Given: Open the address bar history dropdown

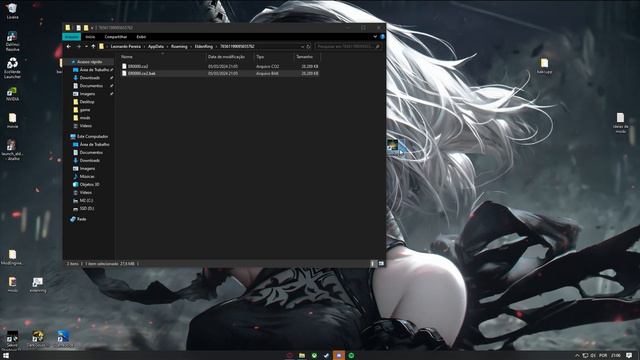Looking at the screenshot, I should click(x=302, y=47).
